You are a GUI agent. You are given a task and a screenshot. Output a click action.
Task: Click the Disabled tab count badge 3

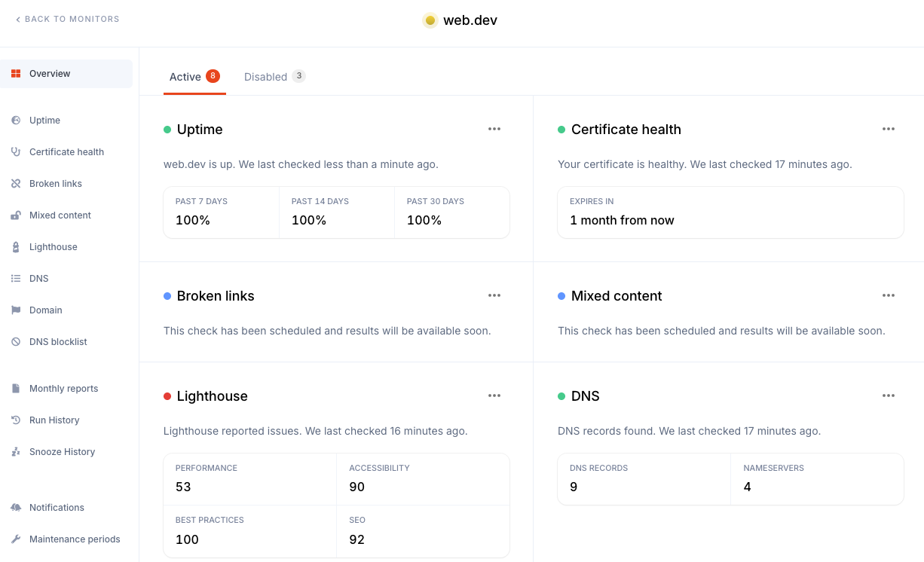[298, 76]
